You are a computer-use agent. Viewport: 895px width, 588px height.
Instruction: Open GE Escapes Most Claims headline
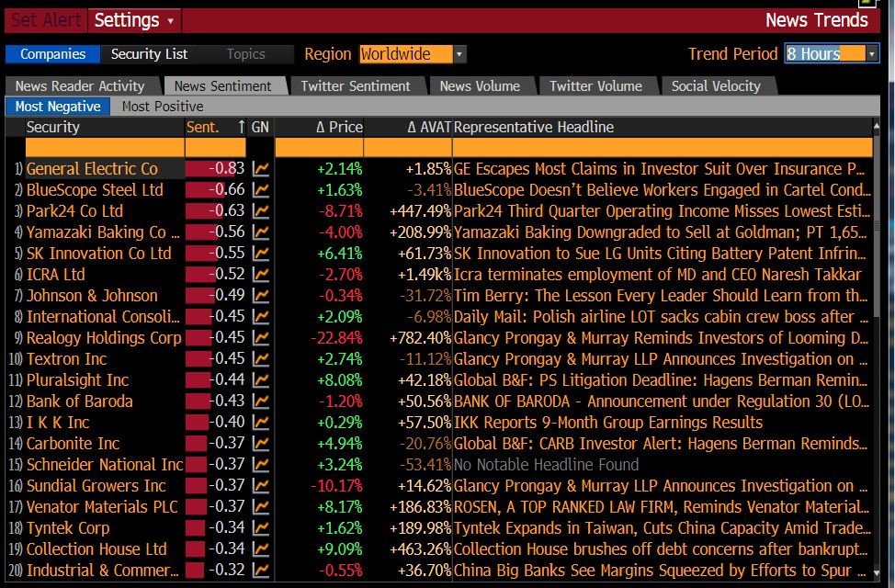point(659,169)
